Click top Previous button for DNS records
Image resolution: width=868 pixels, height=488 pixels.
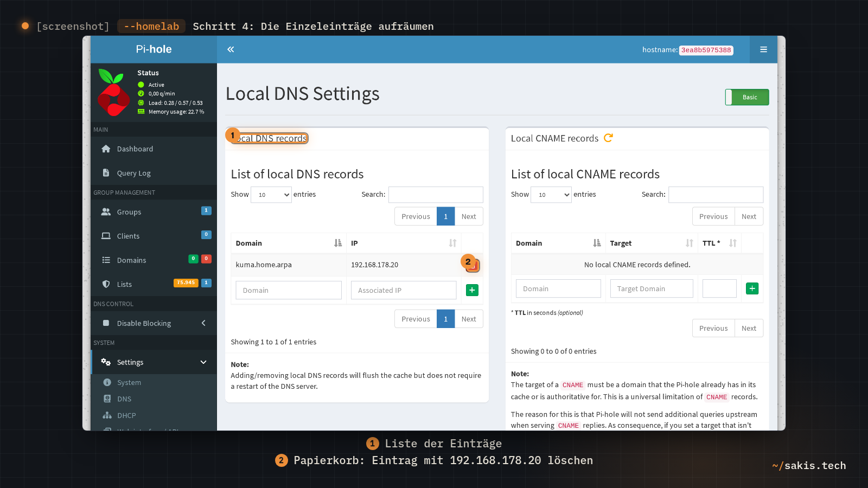(416, 216)
